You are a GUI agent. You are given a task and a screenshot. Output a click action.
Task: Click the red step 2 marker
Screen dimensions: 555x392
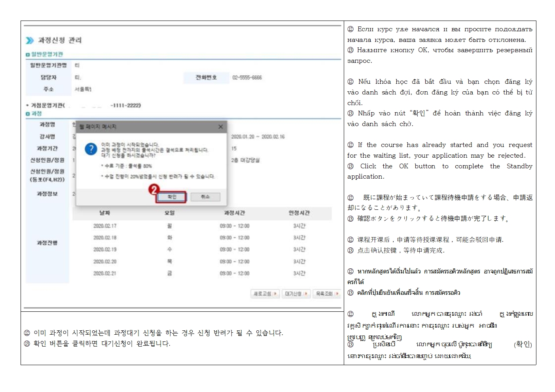[x=153, y=190]
